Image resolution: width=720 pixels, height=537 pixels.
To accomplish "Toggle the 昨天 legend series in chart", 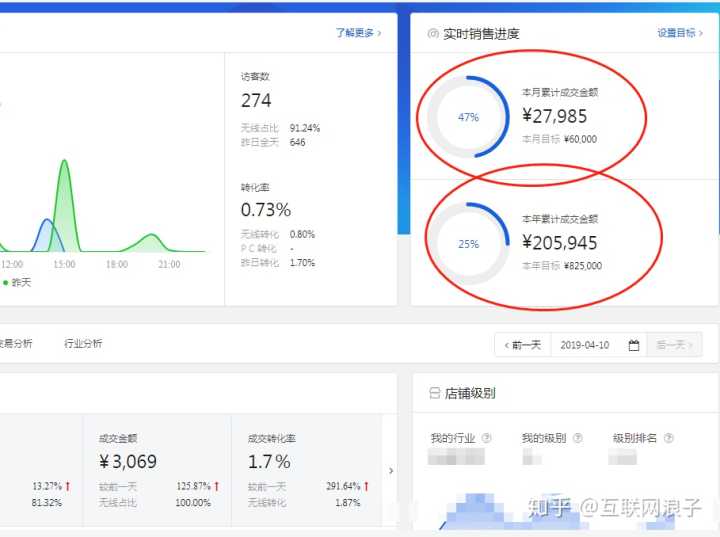I will [x=17, y=282].
